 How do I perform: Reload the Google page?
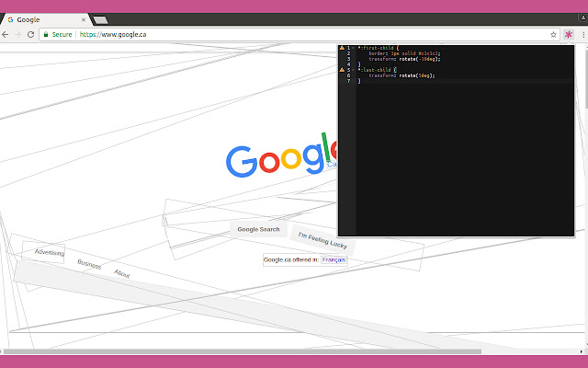tap(30, 35)
